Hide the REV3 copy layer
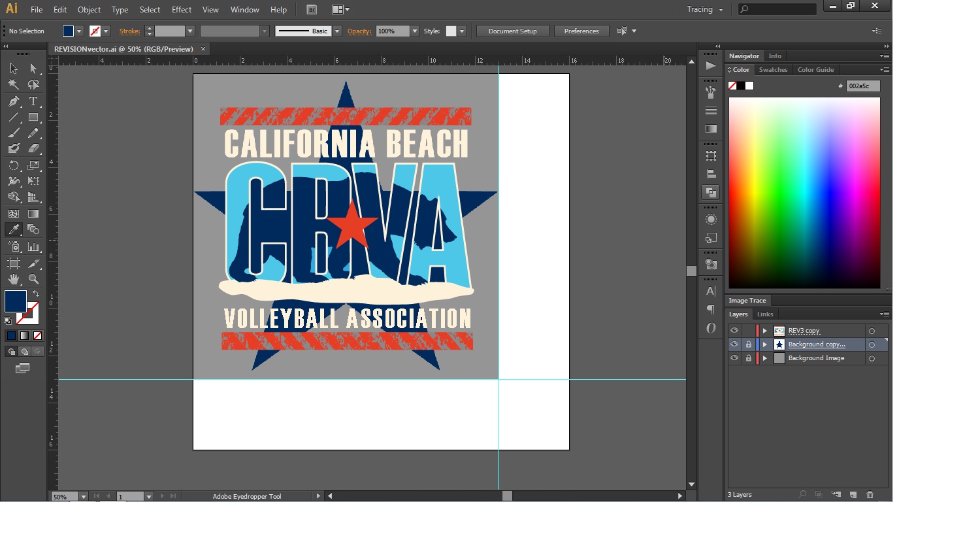 pos(734,331)
